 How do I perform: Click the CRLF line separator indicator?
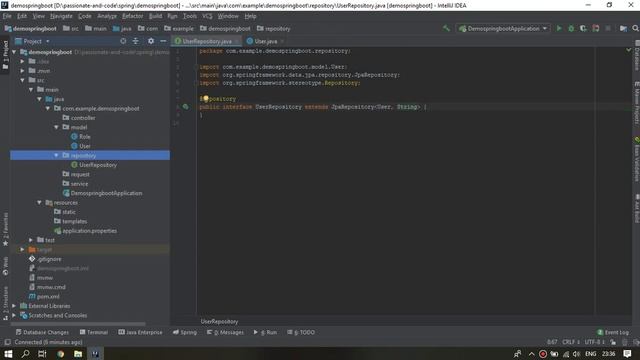coord(571,342)
